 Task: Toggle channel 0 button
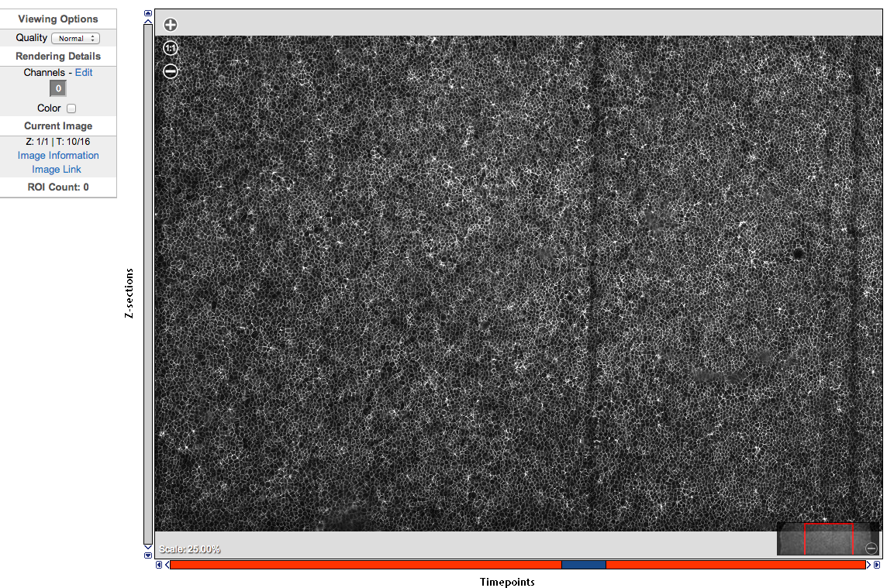[58, 88]
